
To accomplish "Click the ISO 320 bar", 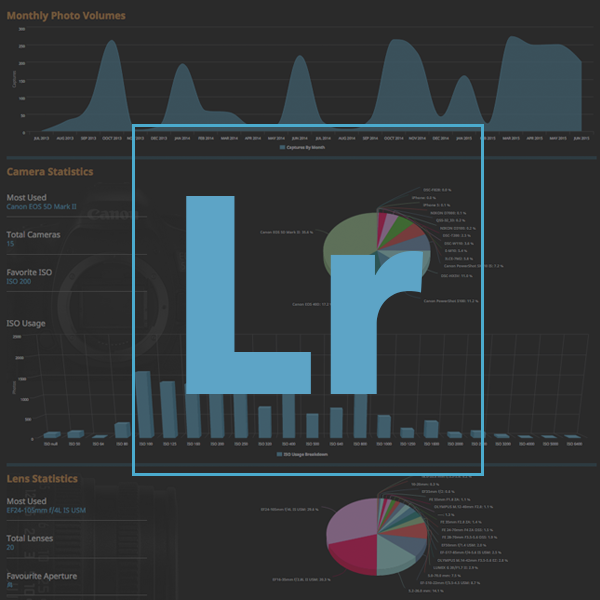I will click(265, 422).
